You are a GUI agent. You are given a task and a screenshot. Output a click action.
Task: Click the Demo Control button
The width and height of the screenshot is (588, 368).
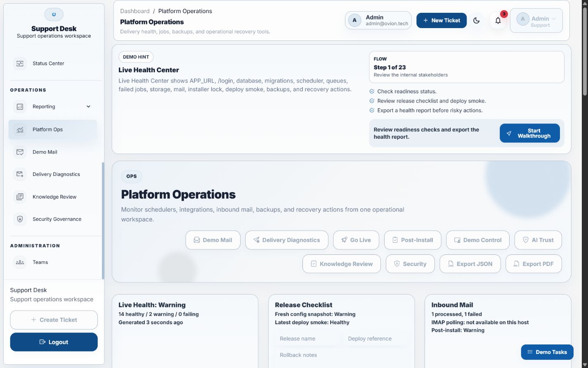pyautogui.click(x=478, y=240)
